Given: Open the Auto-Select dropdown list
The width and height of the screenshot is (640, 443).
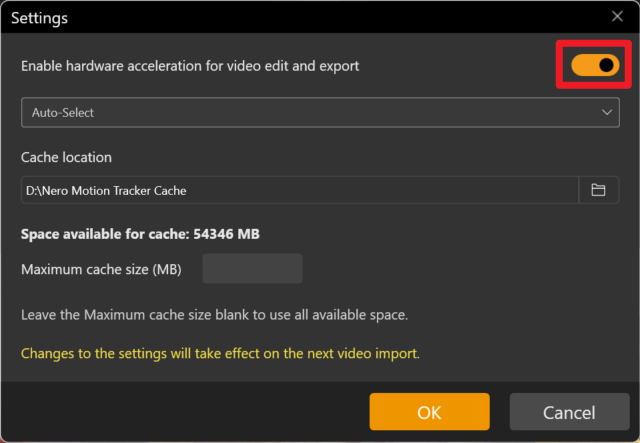Looking at the screenshot, I should (x=320, y=113).
